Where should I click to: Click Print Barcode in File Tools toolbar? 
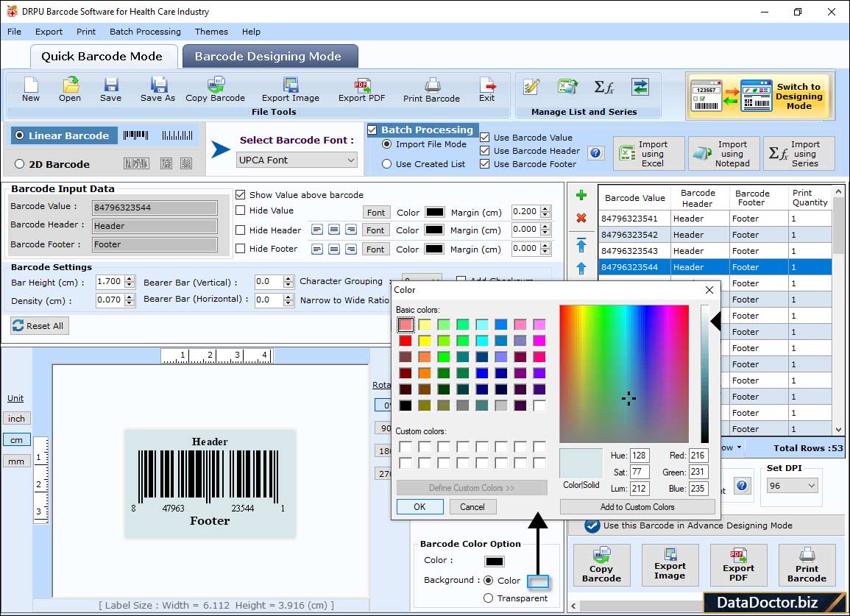(x=431, y=90)
